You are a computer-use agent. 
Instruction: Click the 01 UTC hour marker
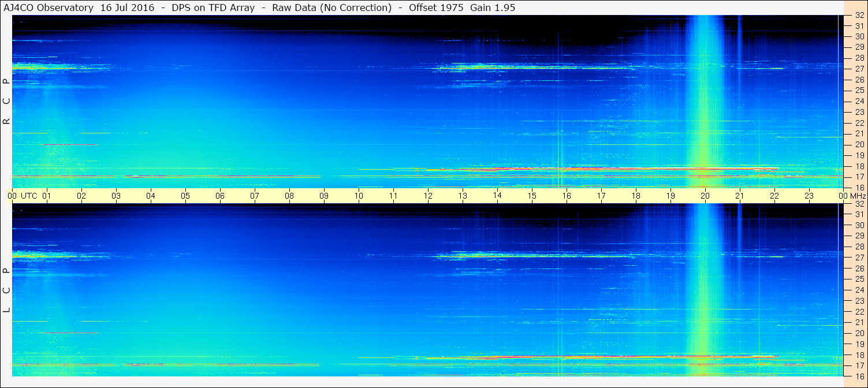click(47, 196)
